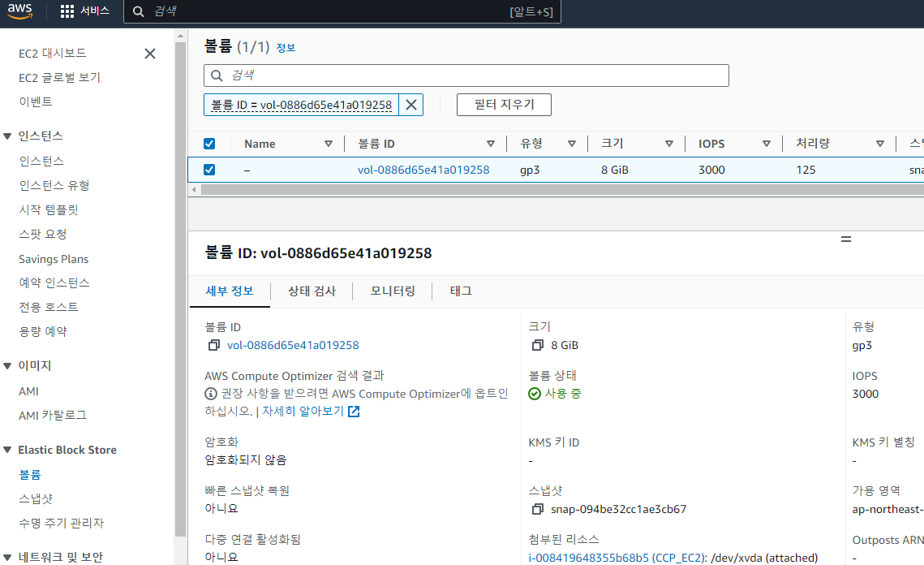
Task: Click the table horizontal scrollbar
Action: click(x=562, y=190)
